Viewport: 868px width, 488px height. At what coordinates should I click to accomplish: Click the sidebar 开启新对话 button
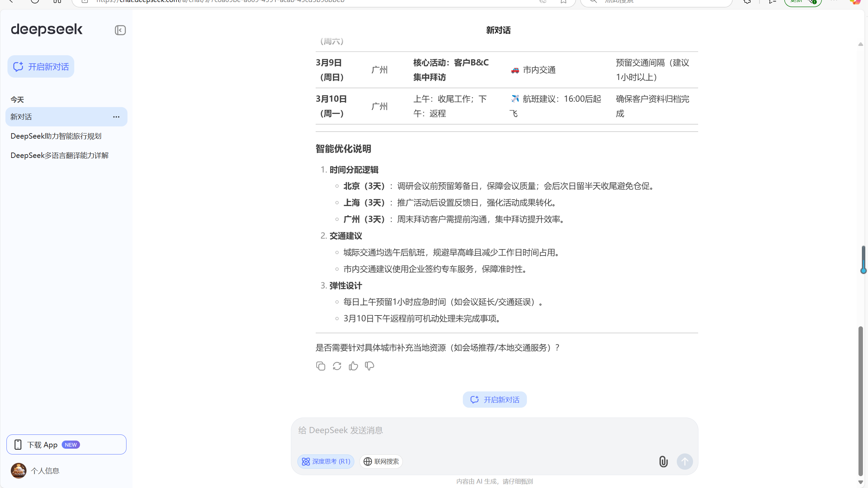(41, 67)
